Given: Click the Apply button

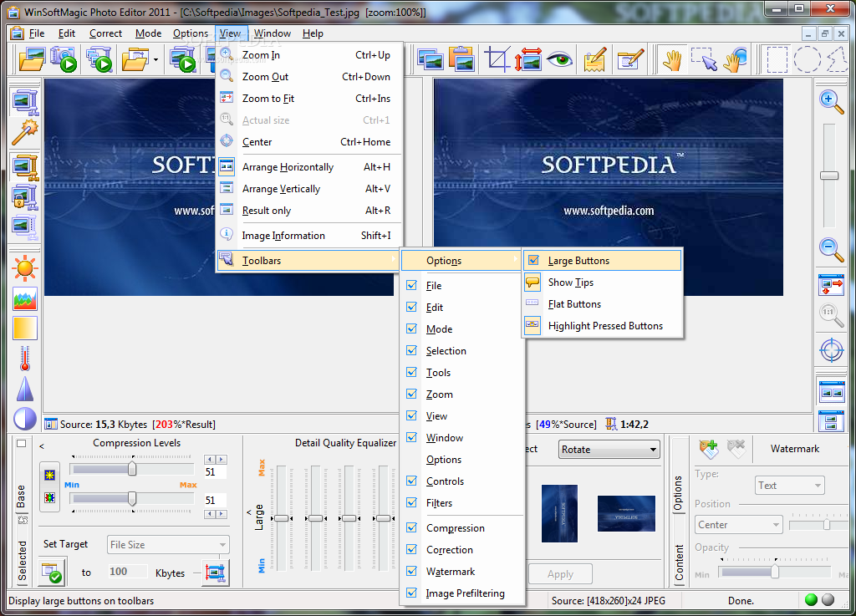Looking at the screenshot, I should [x=560, y=574].
